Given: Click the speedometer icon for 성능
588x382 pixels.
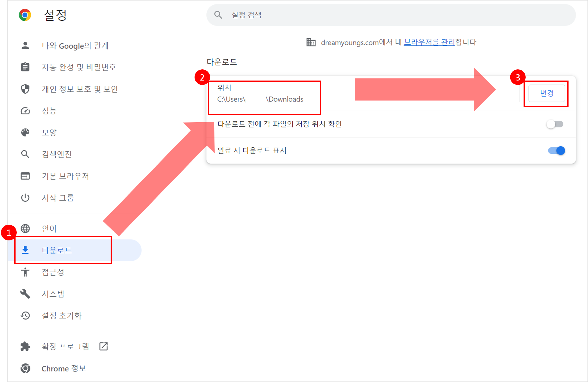Looking at the screenshot, I should (25, 111).
